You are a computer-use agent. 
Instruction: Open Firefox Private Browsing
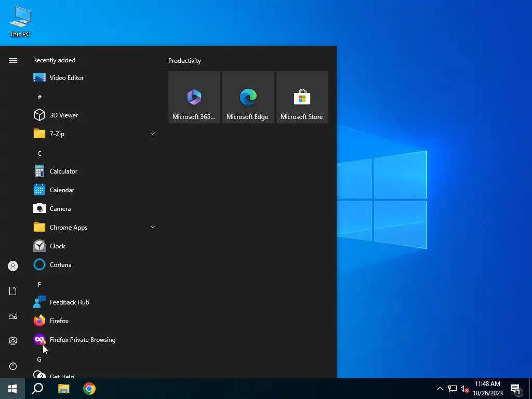[x=95, y=340]
